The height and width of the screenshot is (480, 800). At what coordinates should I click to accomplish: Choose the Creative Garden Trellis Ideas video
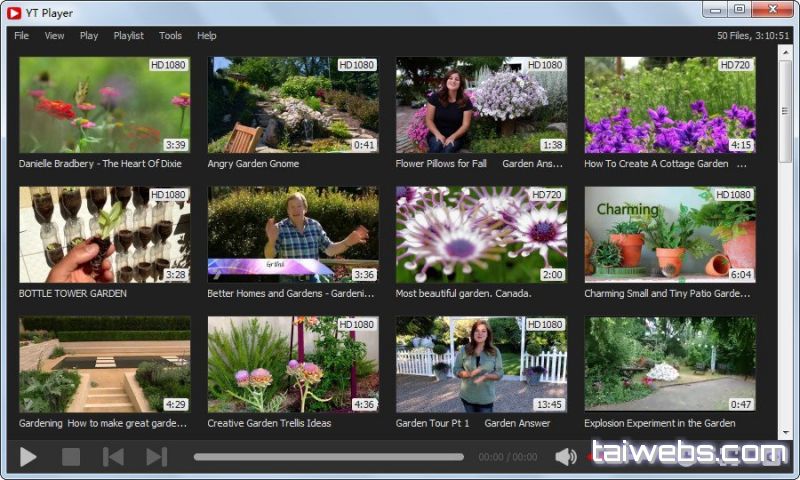(x=293, y=364)
